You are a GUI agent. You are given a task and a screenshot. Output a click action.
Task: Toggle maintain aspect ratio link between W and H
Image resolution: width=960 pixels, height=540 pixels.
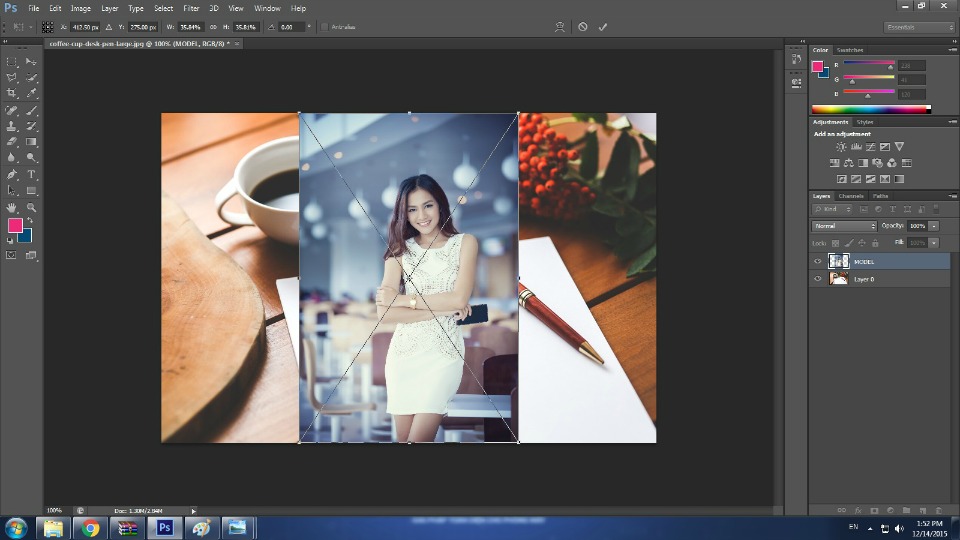(213, 27)
